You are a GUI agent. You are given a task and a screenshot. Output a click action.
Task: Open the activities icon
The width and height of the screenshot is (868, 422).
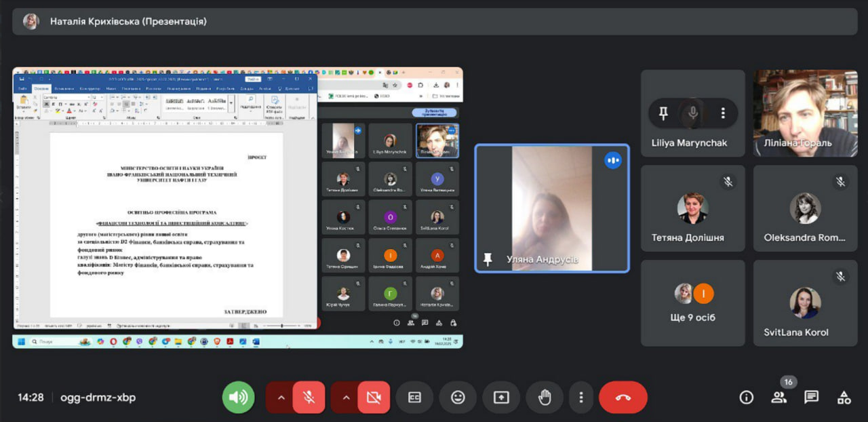[x=844, y=398]
